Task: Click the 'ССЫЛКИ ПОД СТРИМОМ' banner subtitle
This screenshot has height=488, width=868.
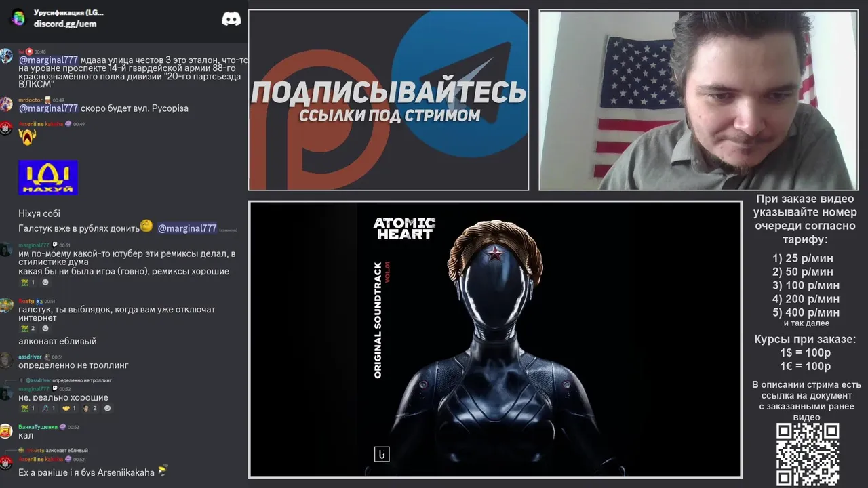Action: 389,116
